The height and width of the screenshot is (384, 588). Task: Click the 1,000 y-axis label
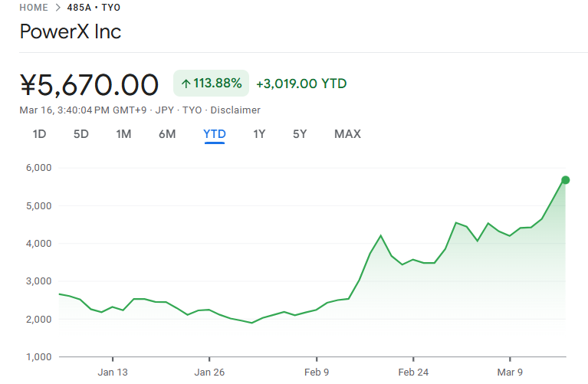click(x=38, y=357)
